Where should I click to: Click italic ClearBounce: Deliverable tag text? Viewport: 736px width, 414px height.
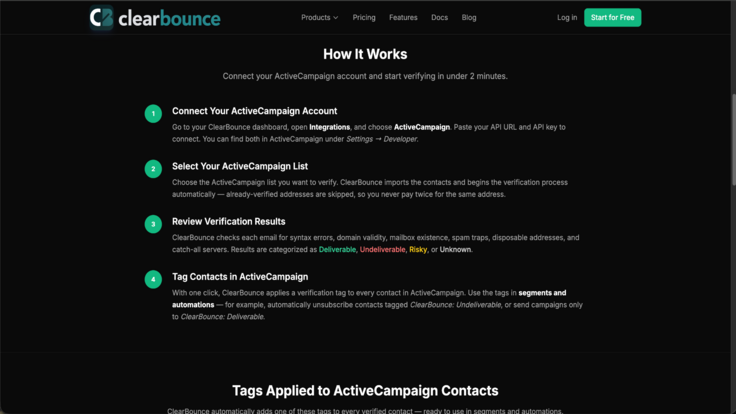[222, 317]
